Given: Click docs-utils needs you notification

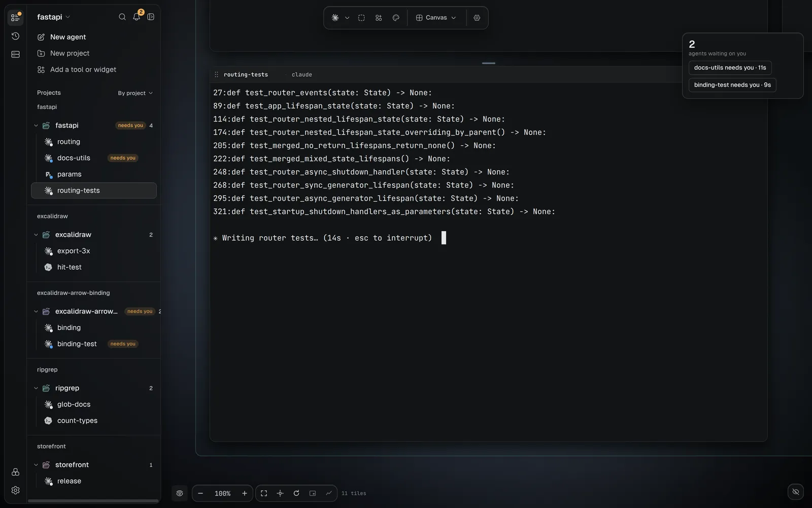Looking at the screenshot, I should [730, 68].
